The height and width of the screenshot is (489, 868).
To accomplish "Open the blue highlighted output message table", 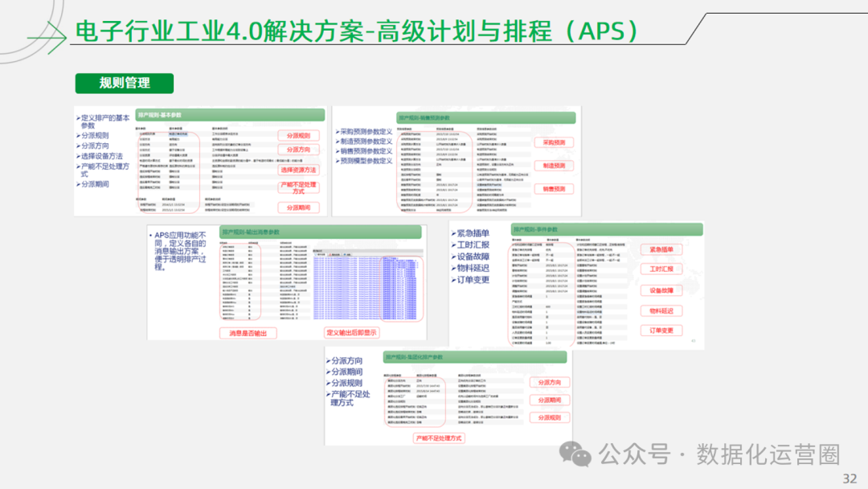I will (366, 288).
